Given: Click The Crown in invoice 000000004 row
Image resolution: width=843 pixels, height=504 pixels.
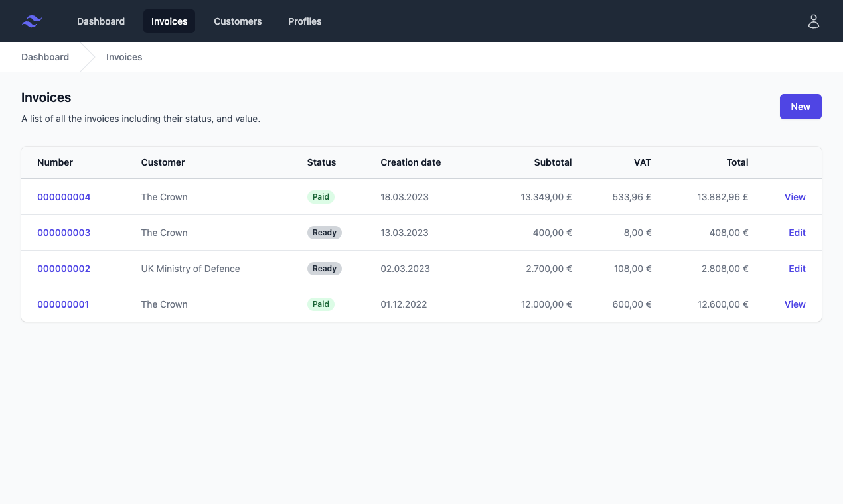Looking at the screenshot, I should (165, 197).
